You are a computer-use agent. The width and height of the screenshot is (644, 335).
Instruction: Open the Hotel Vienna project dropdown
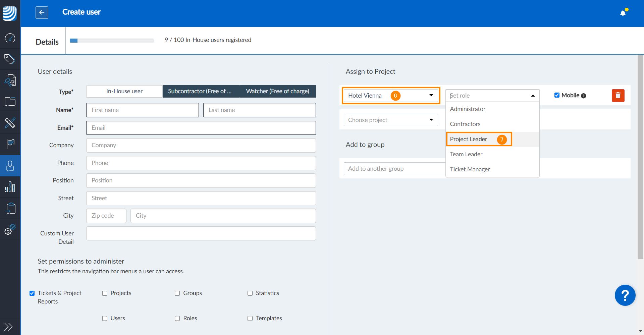[391, 96]
